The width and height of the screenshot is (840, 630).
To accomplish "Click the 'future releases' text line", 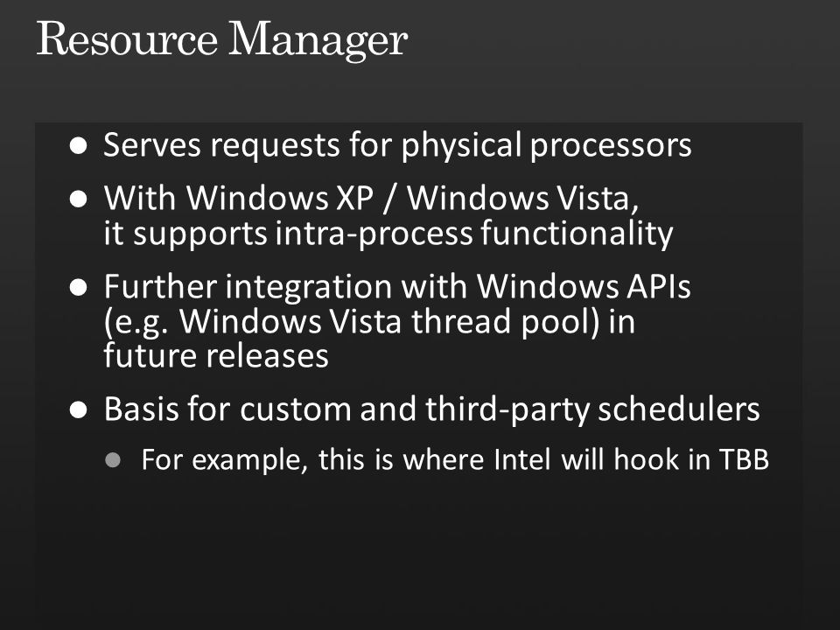I will (216, 356).
